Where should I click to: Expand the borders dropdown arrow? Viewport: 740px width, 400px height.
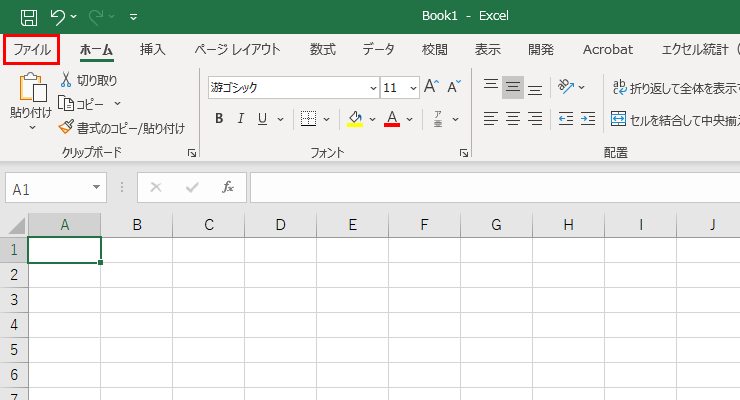(x=326, y=119)
